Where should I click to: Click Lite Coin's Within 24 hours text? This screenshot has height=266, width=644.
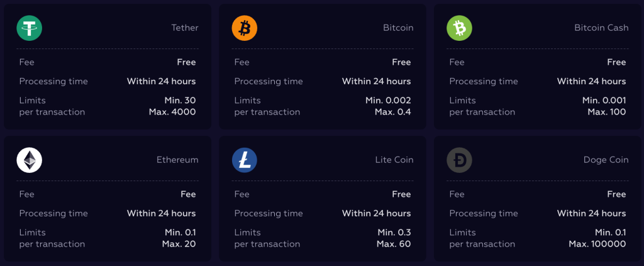[376, 213]
